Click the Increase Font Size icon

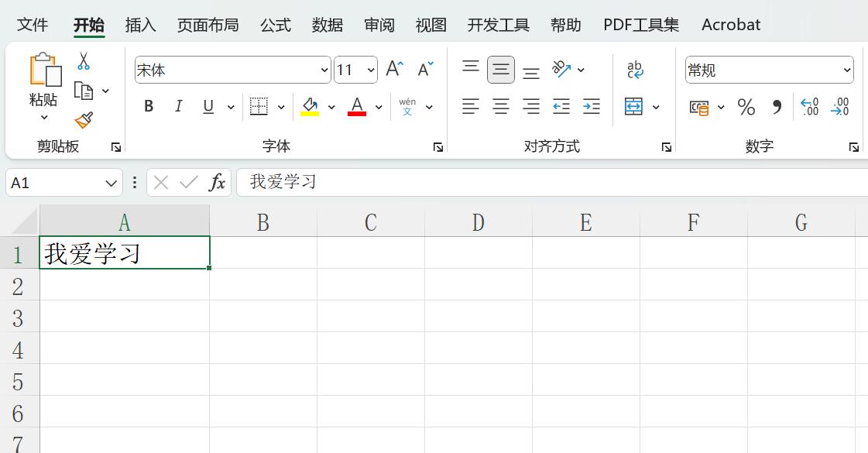click(393, 67)
